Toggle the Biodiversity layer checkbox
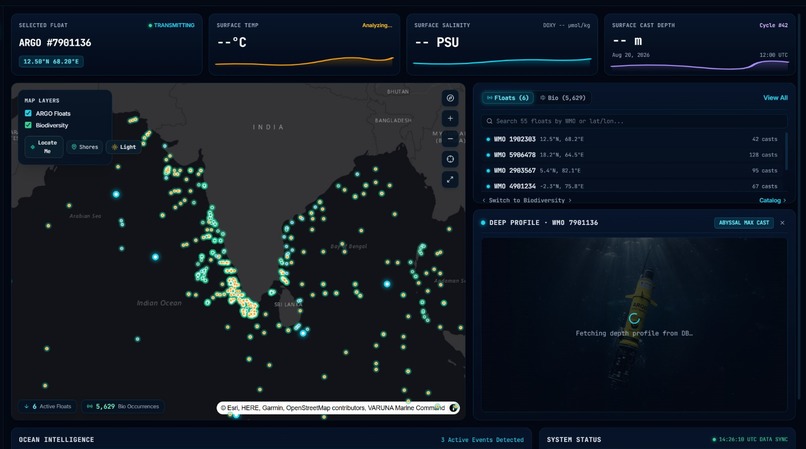The image size is (806, 449). pyautogui.click(x=28, y=125)
